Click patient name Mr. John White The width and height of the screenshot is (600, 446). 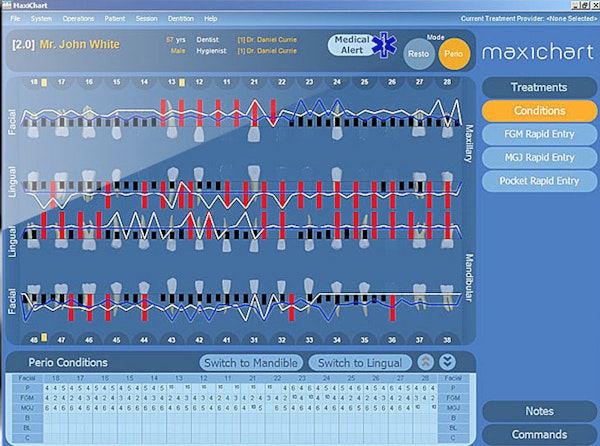[80, 44]
